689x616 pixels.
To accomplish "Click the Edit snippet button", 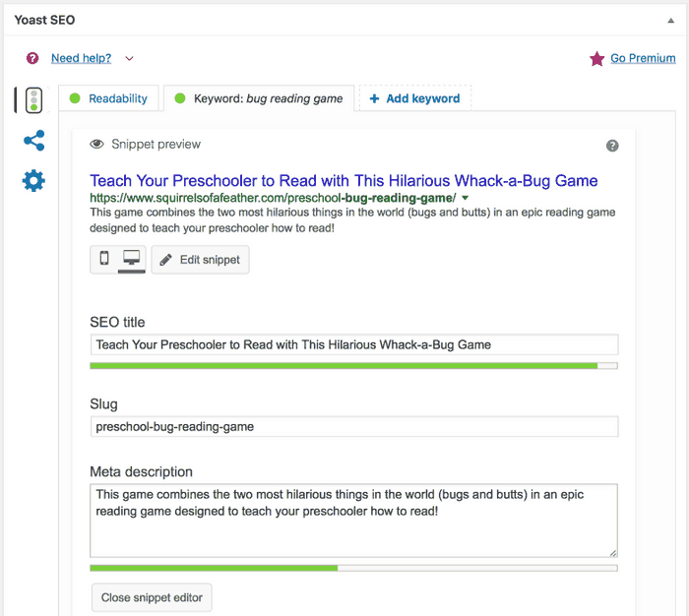I will pos(201,260).
